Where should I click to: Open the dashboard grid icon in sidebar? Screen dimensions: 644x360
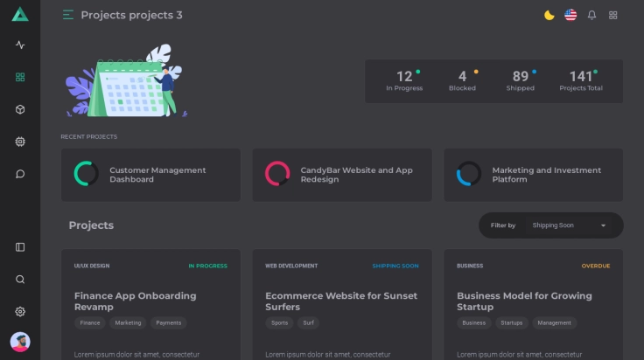point(20,77)
